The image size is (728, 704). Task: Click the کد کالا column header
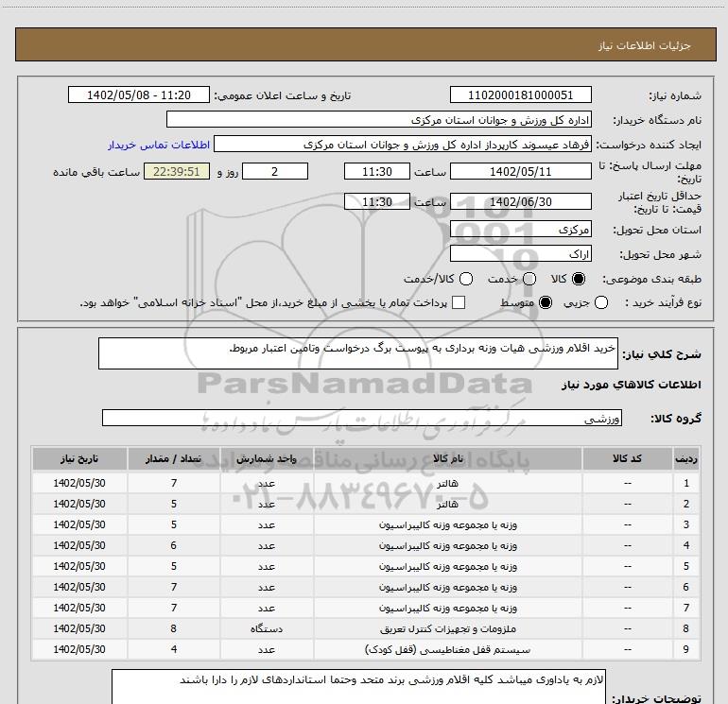(627, 459)
